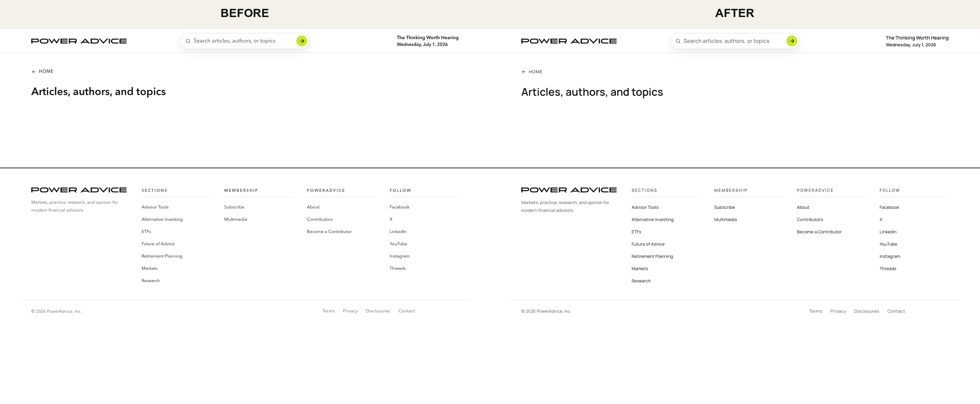Open Markets link in AFTER footer
Viewport: 980px width, 404px height.
tap(639, 268)
